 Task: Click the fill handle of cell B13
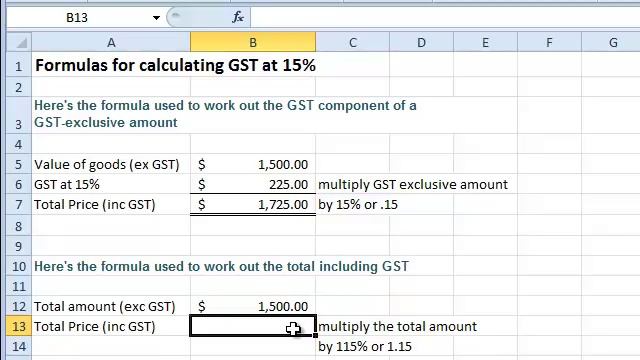click(315, 336)
